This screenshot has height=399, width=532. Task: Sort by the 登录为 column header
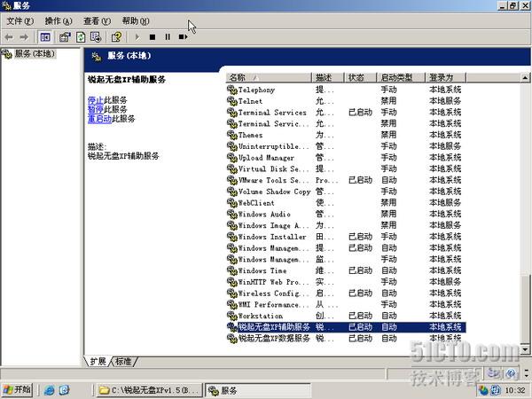pos(446,77)
